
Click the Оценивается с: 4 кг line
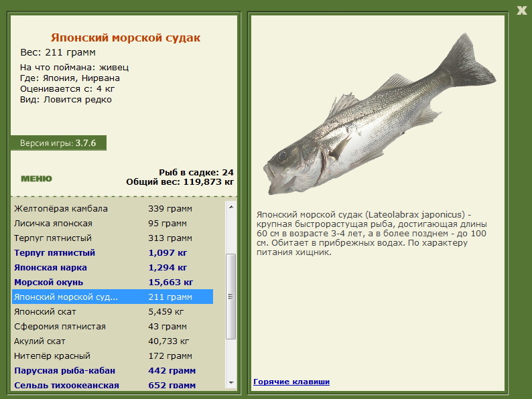coord(67,89)
